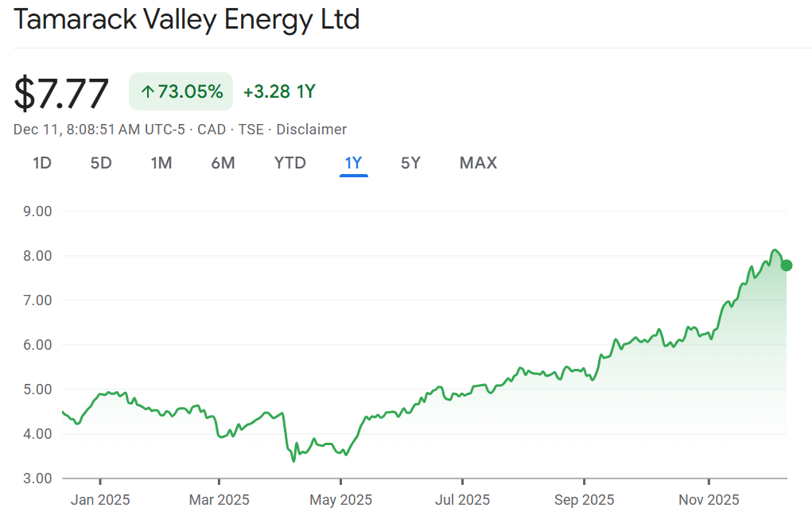Show the 1M price history
812x527 pixels.
161,163
